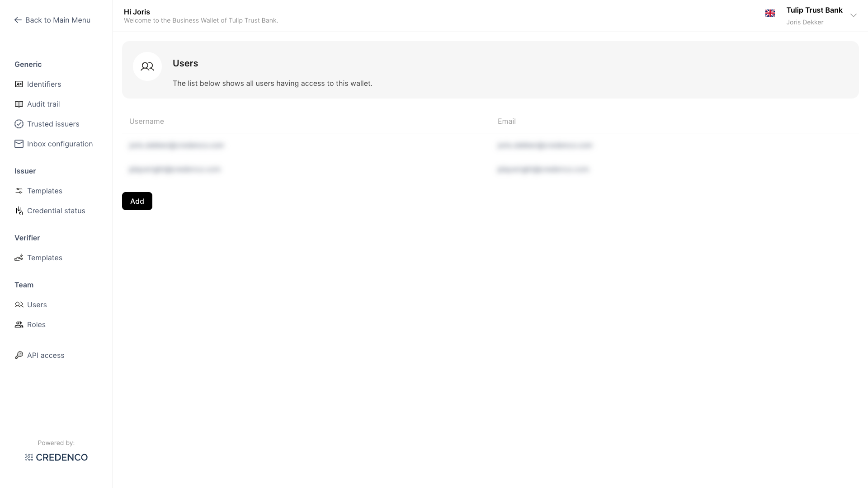Click the Verifier Templates hand icon
This screenshot has width=868, height=488.
coord(19,258)
